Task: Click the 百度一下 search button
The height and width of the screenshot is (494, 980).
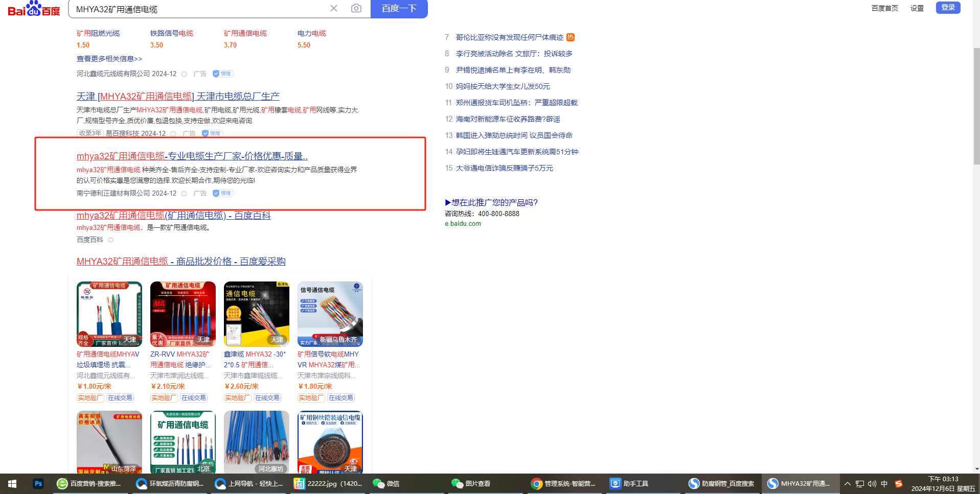Action: pos(399,9)
